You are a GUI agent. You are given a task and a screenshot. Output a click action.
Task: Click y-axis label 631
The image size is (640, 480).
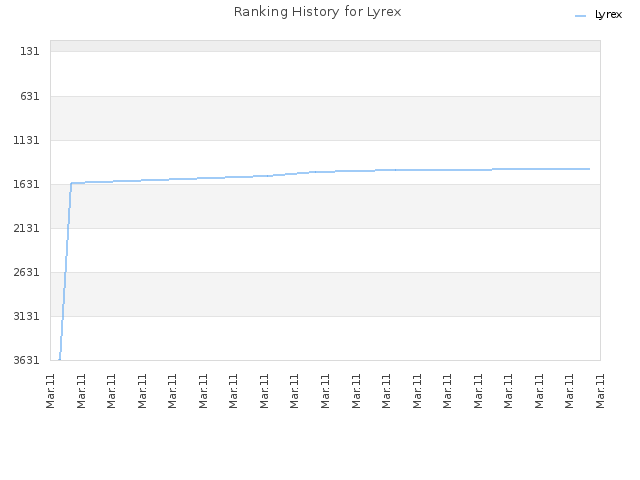point(30,96)
